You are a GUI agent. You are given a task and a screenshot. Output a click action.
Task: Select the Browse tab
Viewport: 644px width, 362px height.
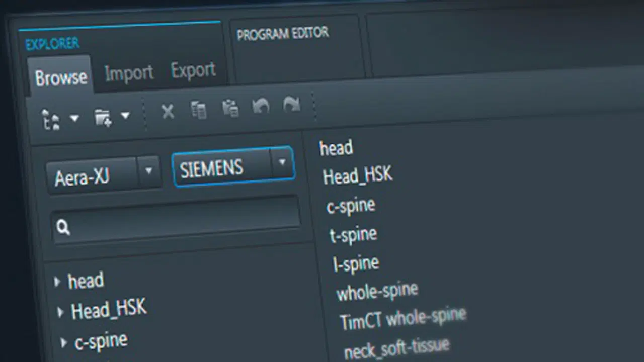coord(61,78)
